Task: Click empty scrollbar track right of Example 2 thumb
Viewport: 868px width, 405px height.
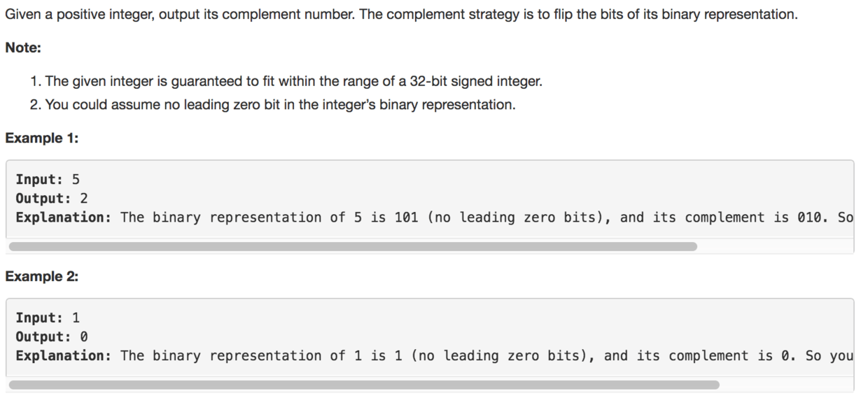Action: click(x=787, y=385)
